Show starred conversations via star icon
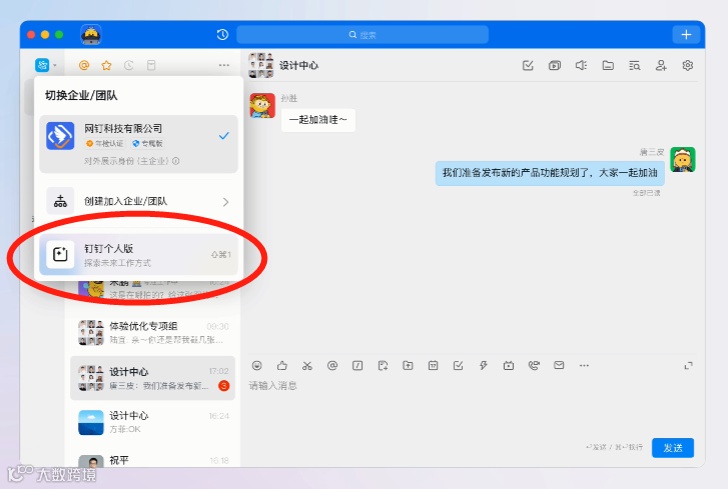 tap(106, 65)
